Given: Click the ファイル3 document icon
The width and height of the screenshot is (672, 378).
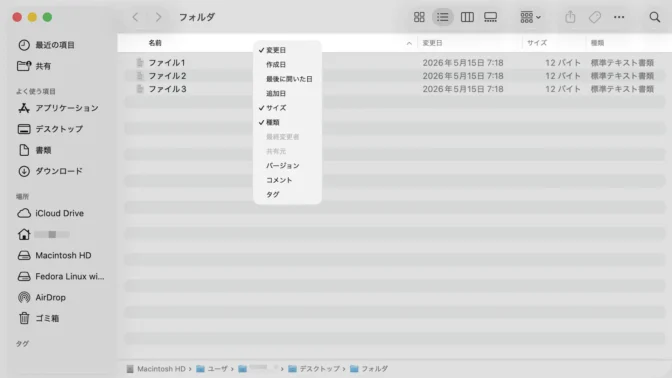Looking at the screenshot, I should pos(140,89).
